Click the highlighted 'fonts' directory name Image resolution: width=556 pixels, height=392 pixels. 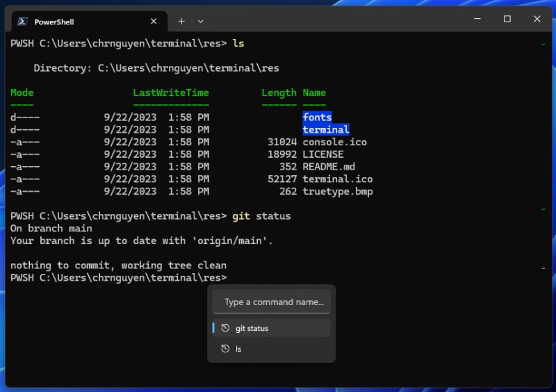click(x=317, y=117)
